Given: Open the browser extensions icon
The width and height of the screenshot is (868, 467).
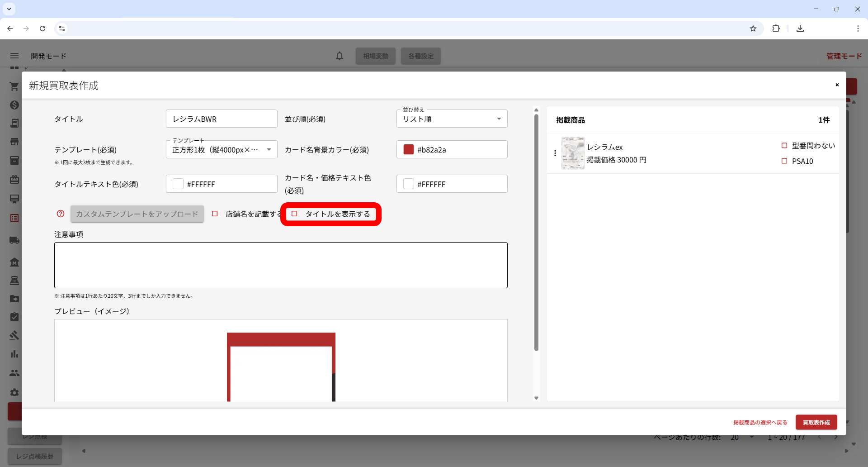Looking at the screenshot, I should (x=776, y=29).
